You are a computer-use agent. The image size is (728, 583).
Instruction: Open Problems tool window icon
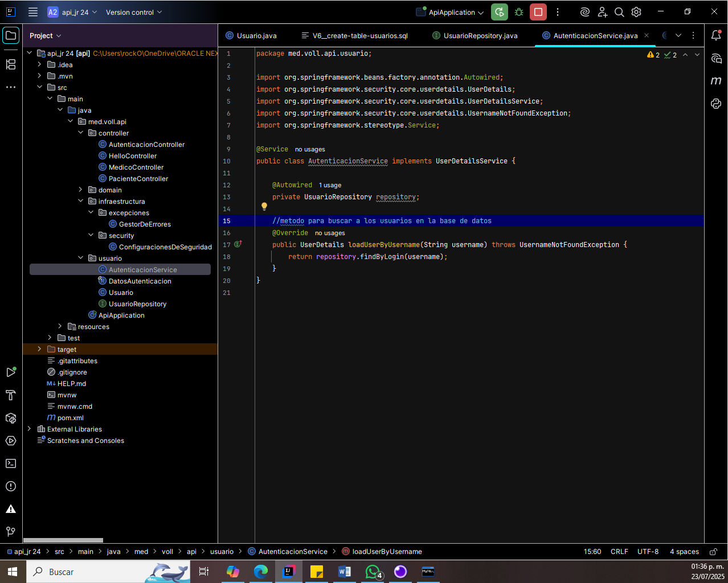coord(11,486)
